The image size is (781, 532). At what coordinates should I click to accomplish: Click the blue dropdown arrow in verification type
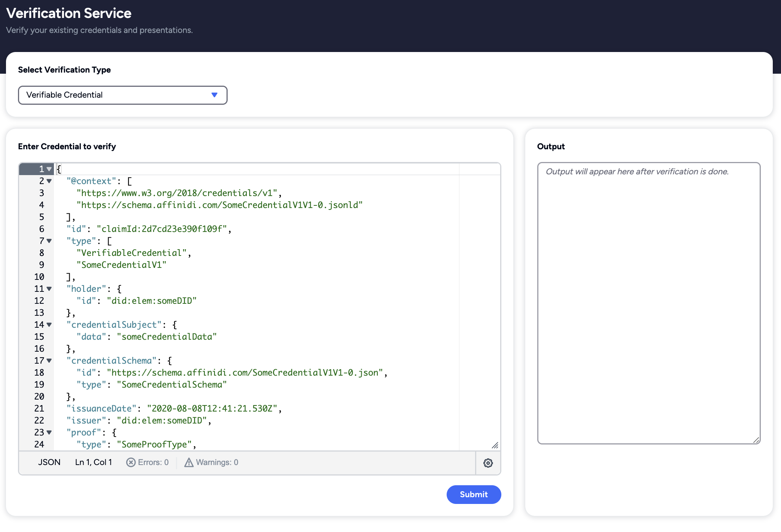214,95
